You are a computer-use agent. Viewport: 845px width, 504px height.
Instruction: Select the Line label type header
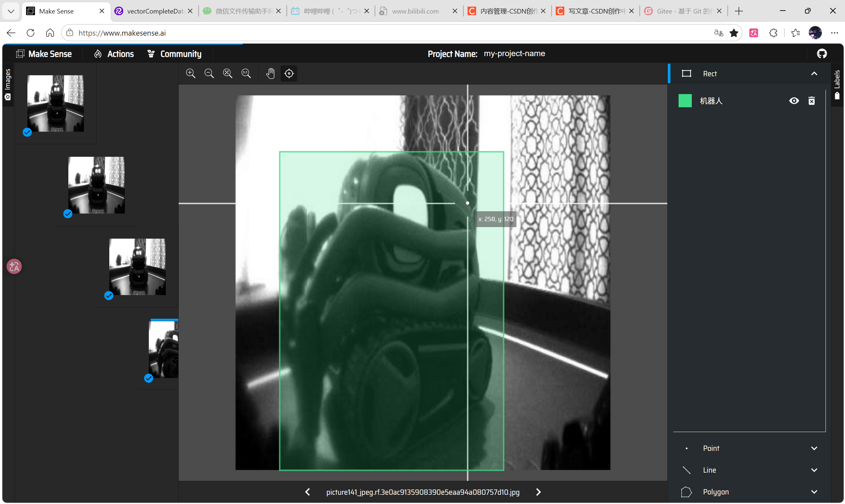coord(749,470)
